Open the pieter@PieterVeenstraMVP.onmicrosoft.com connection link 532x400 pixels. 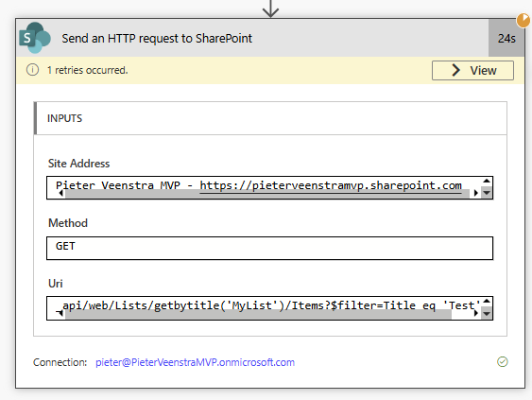[195, 362]
